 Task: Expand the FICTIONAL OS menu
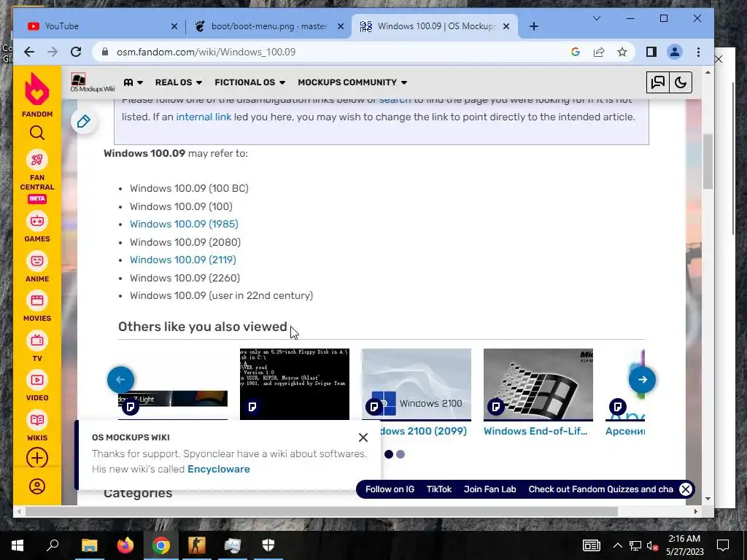tap(250, 82)
